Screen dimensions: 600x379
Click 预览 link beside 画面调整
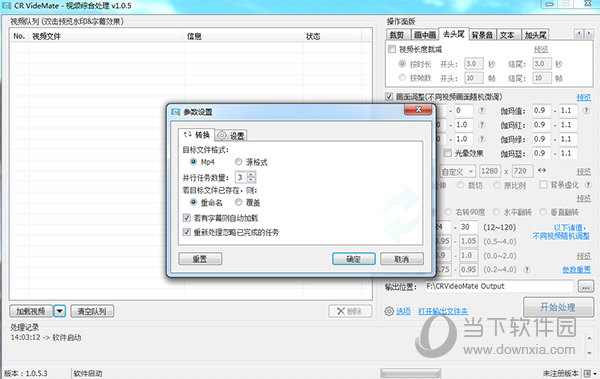click(x=584, y=98)
